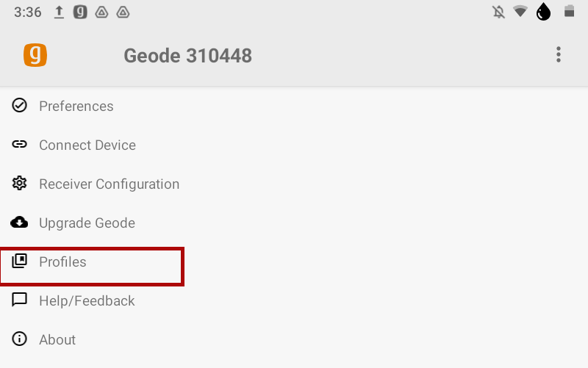Open the Profiles entry

(62, 262)
